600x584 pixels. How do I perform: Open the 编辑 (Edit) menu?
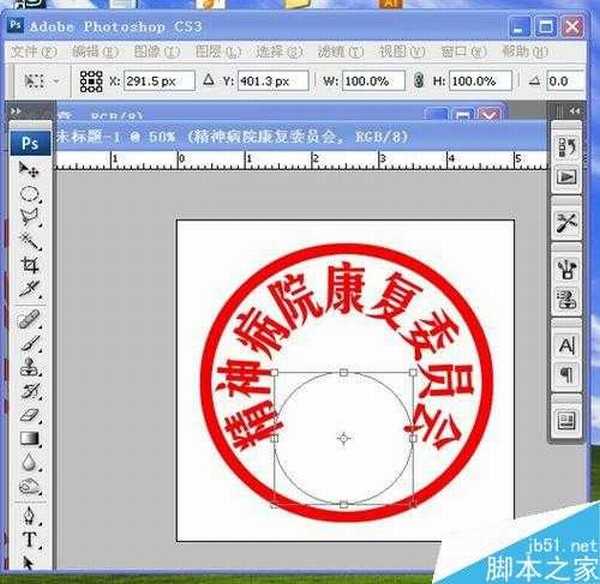tap(95, 52)
